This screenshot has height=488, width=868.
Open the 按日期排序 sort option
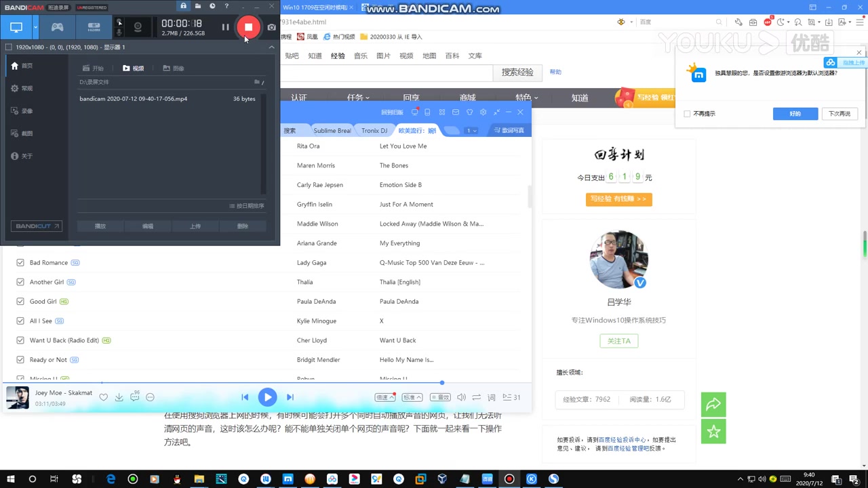[x=247, y=206]
